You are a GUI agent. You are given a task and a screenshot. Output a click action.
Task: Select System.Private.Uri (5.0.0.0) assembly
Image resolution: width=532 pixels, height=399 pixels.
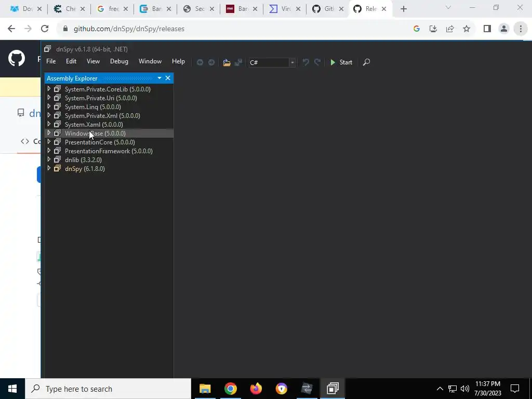click(x=101, y=98)
